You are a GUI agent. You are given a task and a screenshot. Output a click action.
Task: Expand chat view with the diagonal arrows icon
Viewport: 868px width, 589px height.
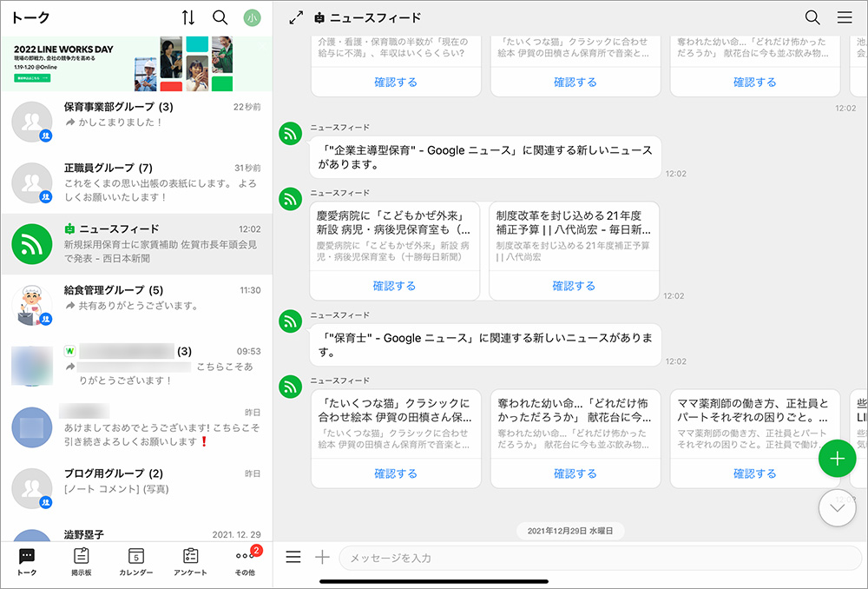[295, 17]
